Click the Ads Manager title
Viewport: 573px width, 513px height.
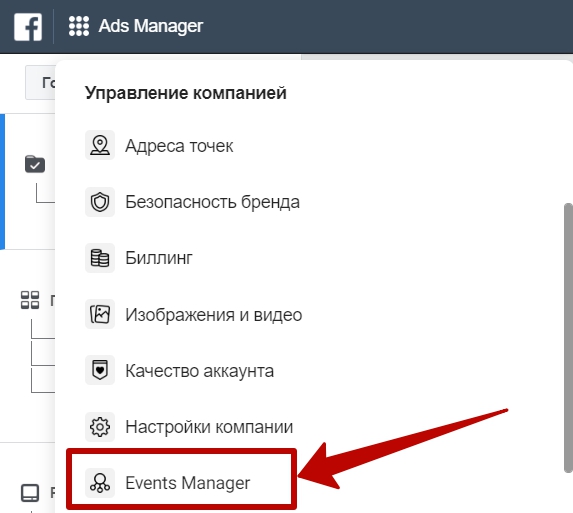[151, 26]
